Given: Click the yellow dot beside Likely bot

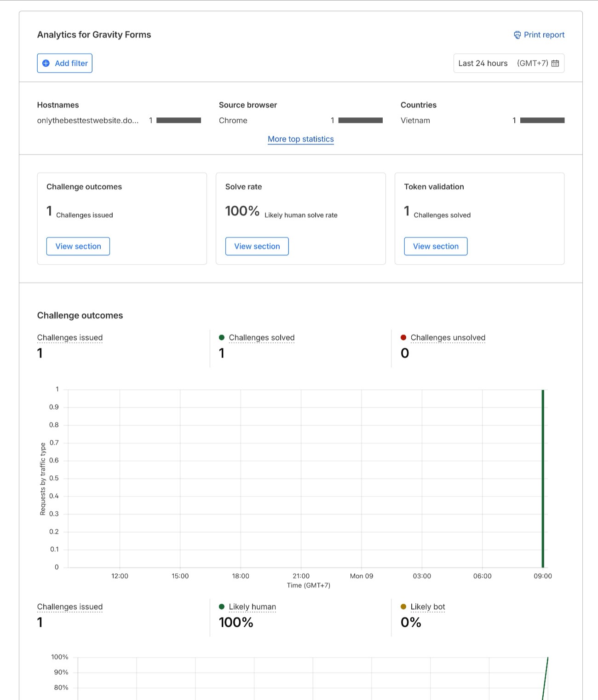Looking at the screenshot, I should [404, 607].
